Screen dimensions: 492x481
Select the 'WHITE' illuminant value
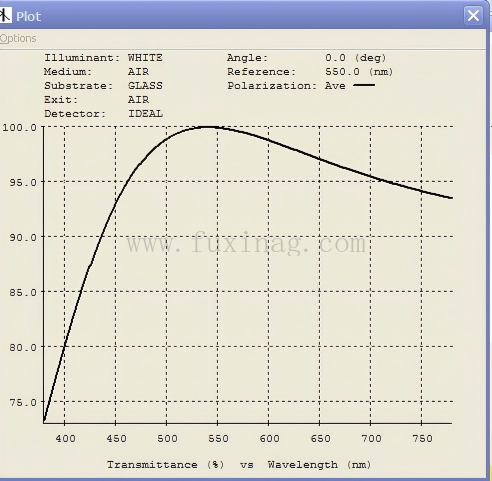click(145, 58)
